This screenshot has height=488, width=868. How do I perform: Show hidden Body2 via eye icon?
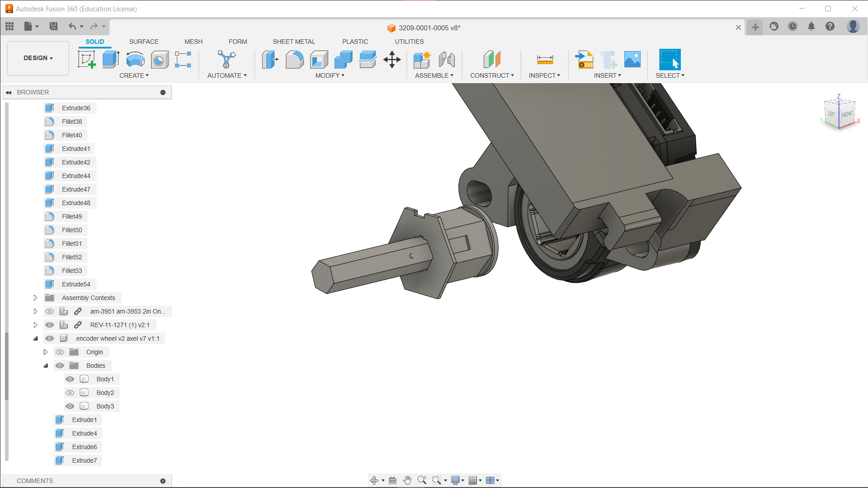(x=70, y=393)
